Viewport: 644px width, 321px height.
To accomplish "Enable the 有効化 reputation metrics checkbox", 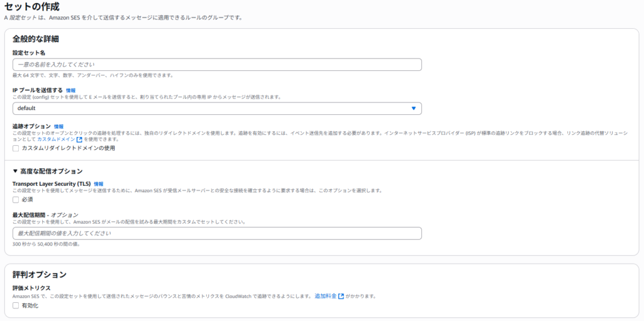I will pos(16,306).
